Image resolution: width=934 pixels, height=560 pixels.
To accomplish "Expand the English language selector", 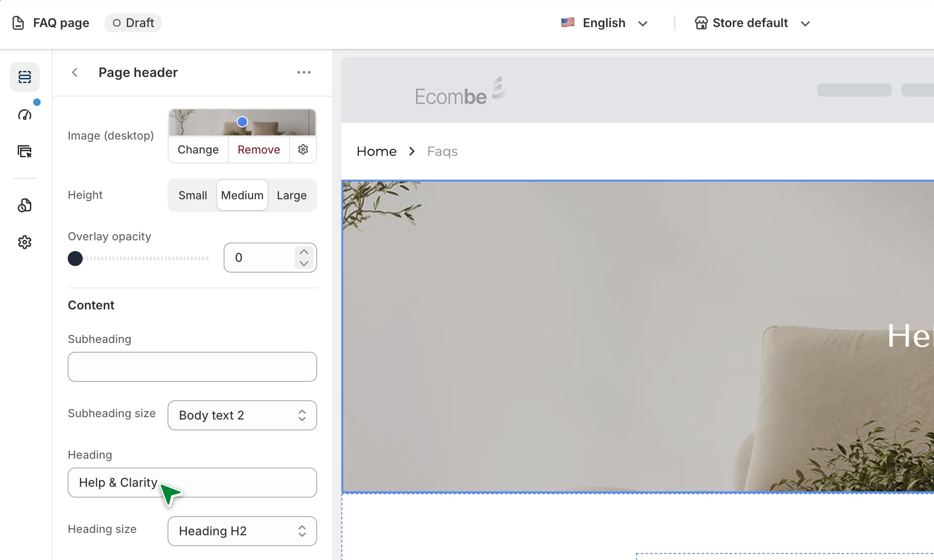I will click(604, 23).
